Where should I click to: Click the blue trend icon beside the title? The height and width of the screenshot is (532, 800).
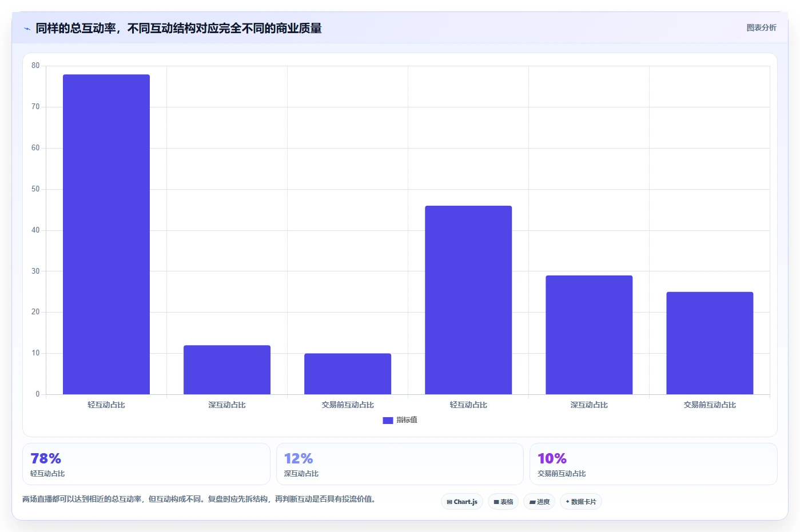(x=27, y=29)
